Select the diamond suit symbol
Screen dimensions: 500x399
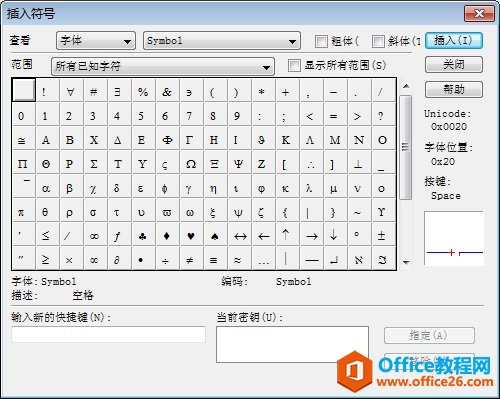click(x=167, y=236)
